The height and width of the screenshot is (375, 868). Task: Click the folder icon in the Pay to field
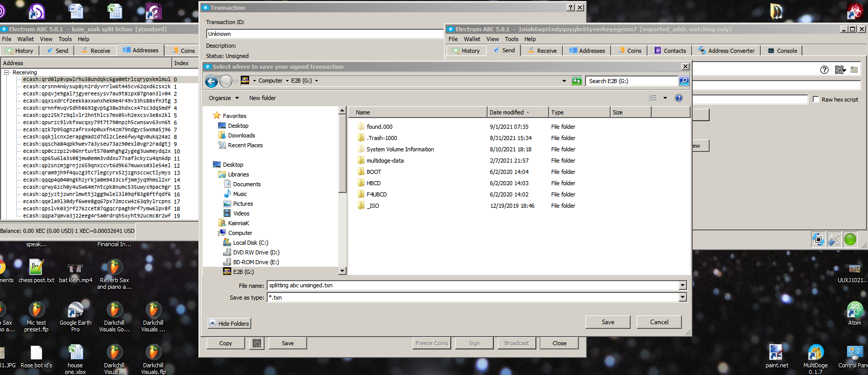[x=854, y=70]
